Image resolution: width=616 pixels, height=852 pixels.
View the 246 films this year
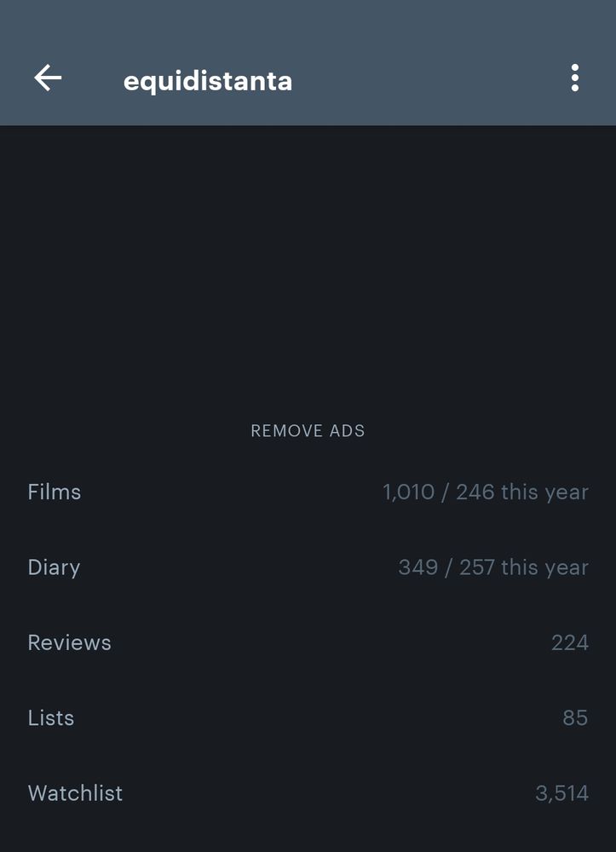pyautogui.click(x=521, y=492)
